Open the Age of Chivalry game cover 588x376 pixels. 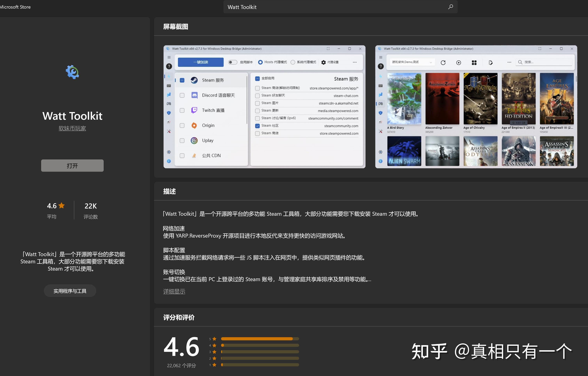point(480,99)
